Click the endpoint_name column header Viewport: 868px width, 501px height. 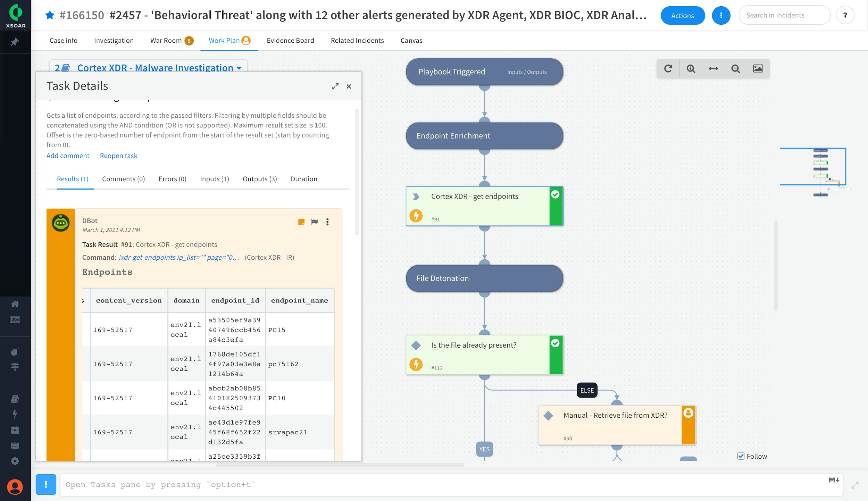pyautogui.click(x=299, y=300)
